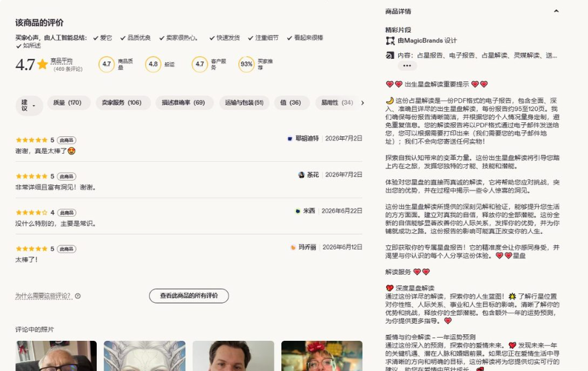This screenshot has height=371, width=588.
Task: Open second review photo with white illustration
Action: 145,356
